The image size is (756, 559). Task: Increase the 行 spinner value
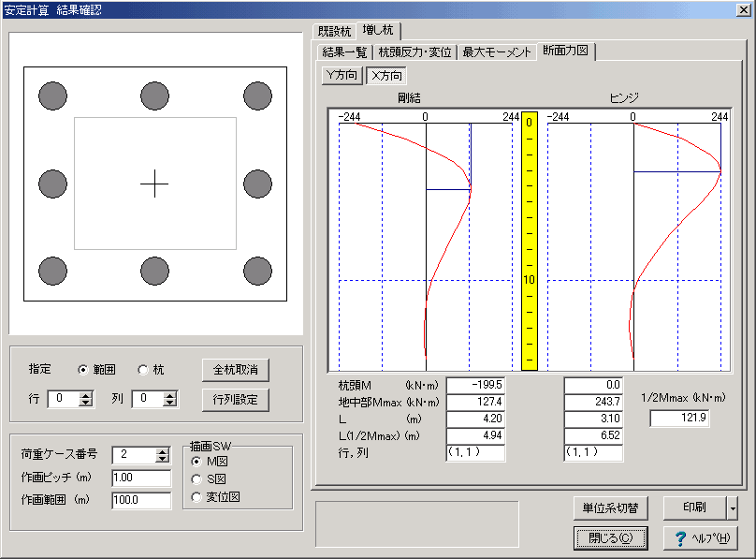[x=86, y=395]
